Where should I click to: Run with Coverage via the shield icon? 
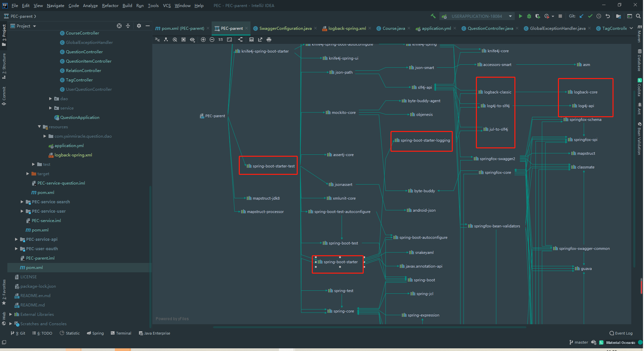(x=538, y=16)
